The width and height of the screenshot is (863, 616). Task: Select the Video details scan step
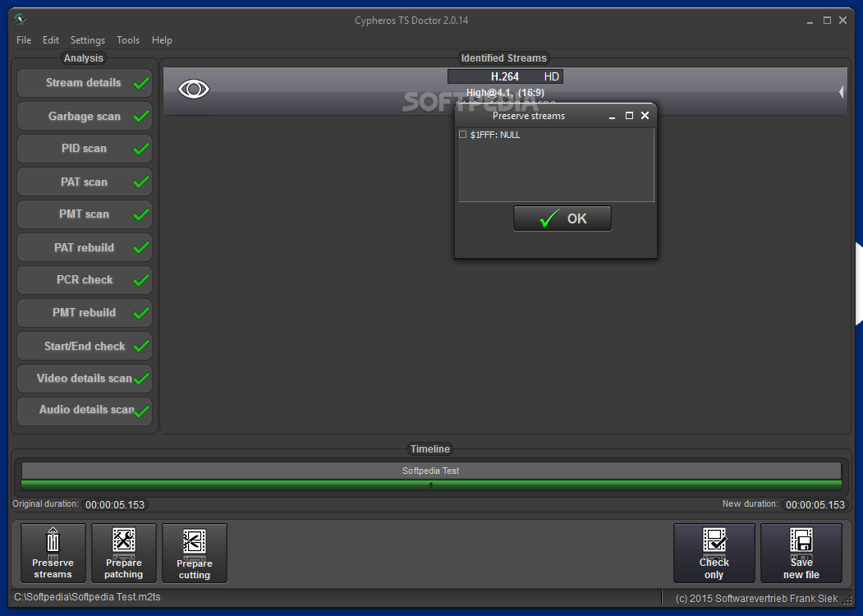(85, 378)
